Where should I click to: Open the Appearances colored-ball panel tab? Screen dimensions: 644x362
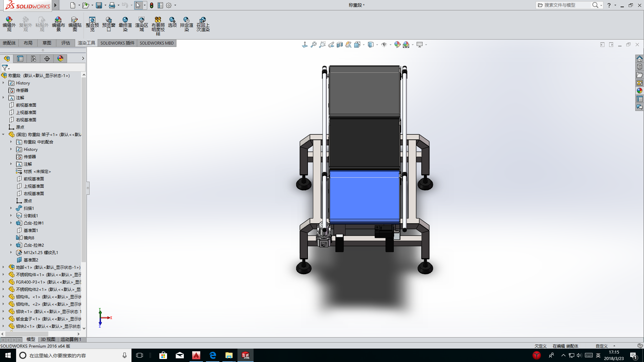[x=60, y=58]
